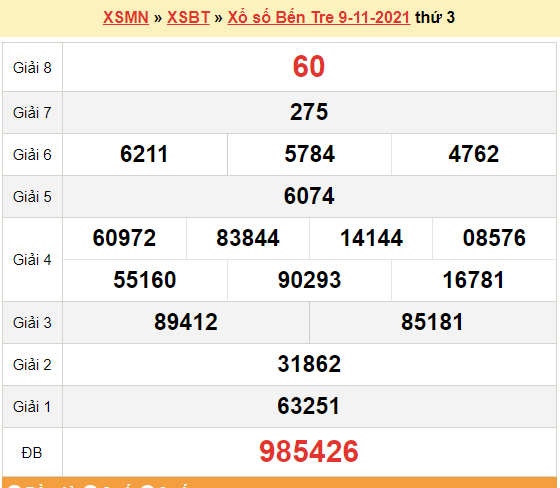Click Giải 4 number 08576

[x=494, y=238]
